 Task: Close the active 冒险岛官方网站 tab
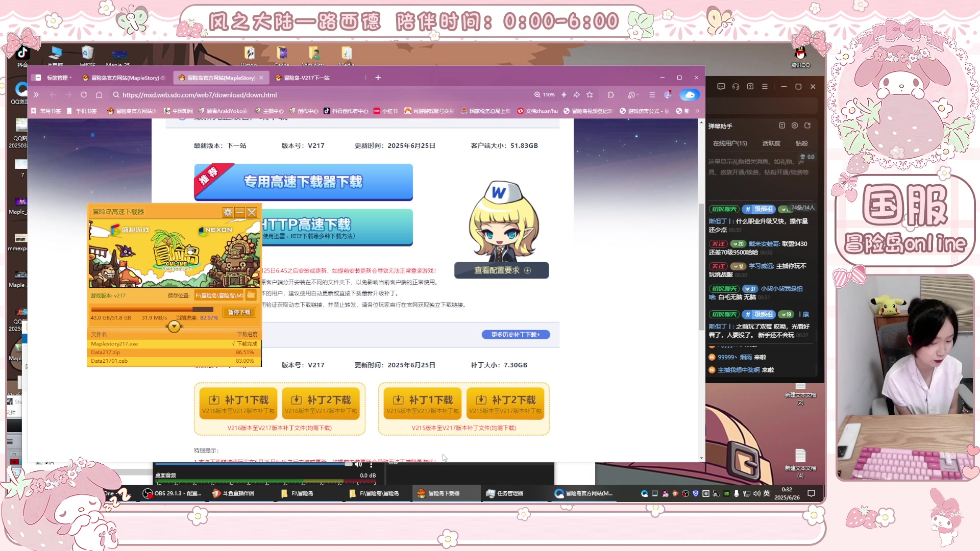pyautogui.click(x=261, y=78)
